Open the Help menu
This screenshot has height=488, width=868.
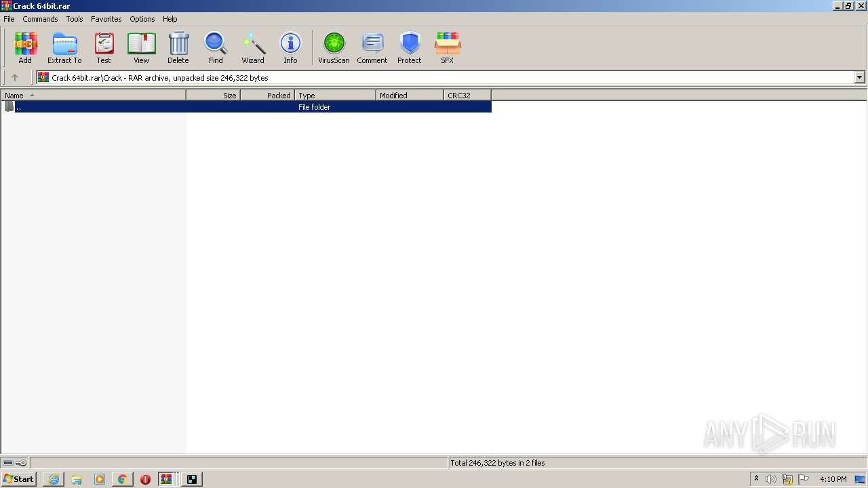tap(170, 19)
